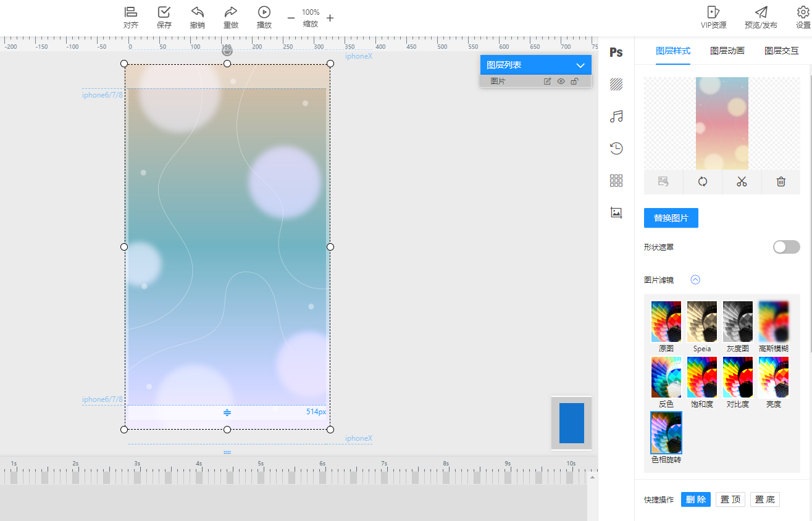Screen dimensions: 812x521
Task: Apply Speia filter thumbnail
Action: pos(702,322)
